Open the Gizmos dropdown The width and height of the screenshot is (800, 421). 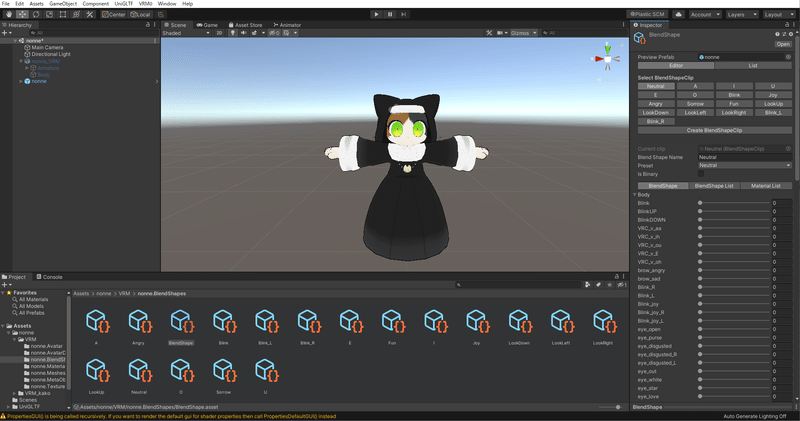(x=523, y=33)
